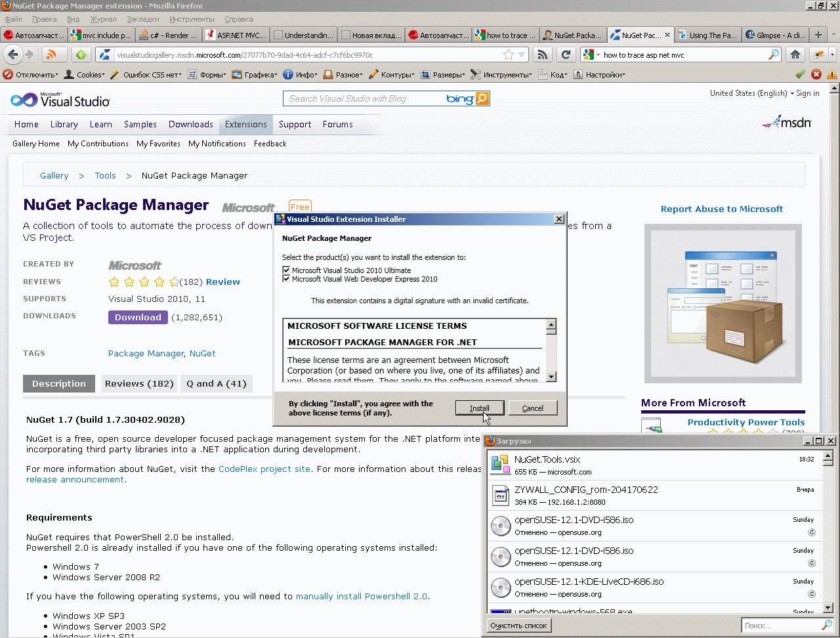840x638 pixels.
Task: Open the Инфо dropdown
Action: tap(301, 75)
